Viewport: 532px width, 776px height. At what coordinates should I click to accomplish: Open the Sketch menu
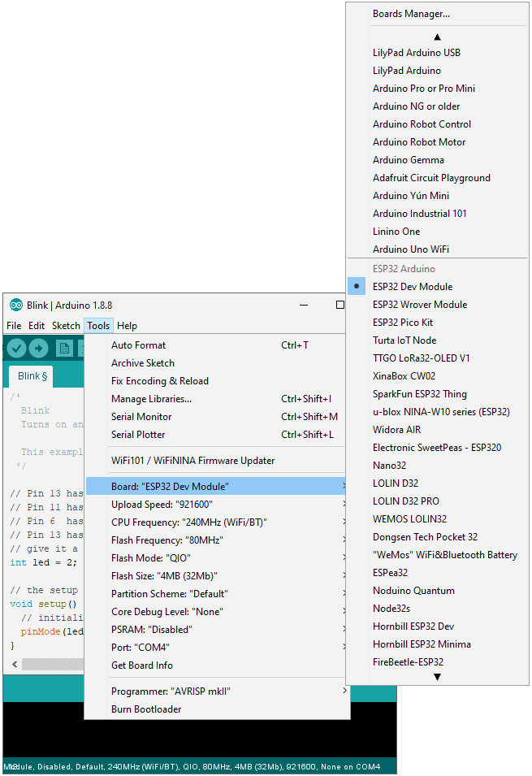66,326
